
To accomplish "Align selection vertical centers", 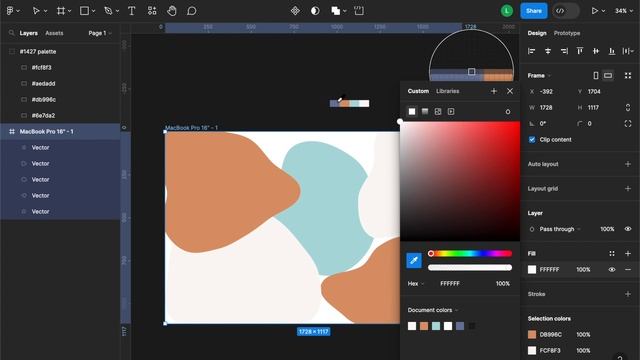I will pyautogui.click(x=596, y=51).
